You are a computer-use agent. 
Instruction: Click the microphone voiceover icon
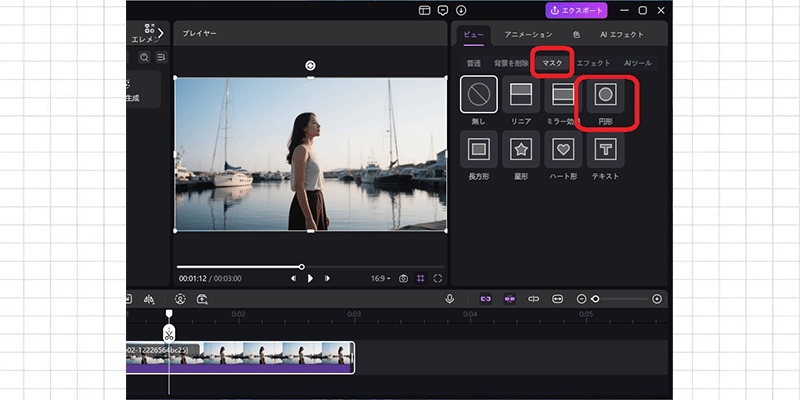pyautogui.click(x=449, y=299)
